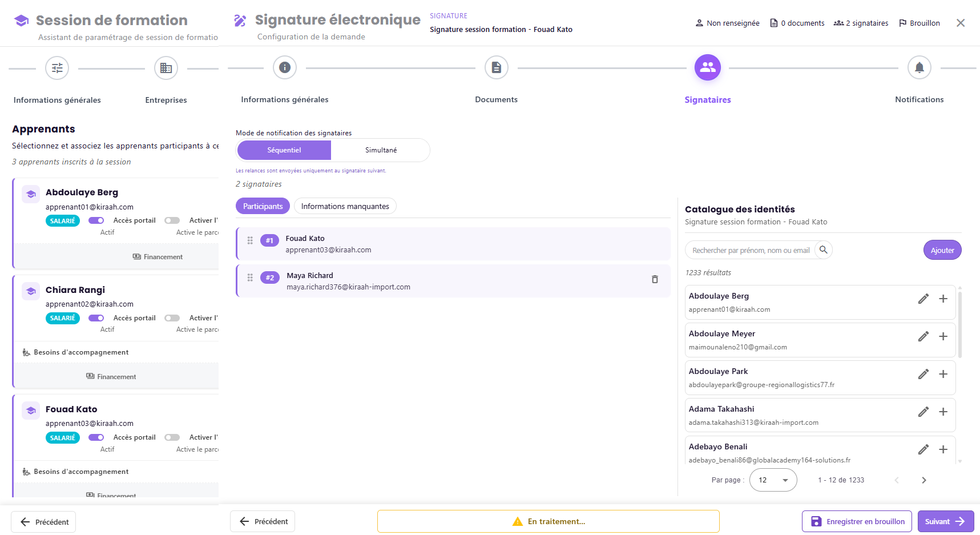Enable the Activer switch for Fouad Kato
The height and width of the screenshot is (535, 980).
click(172, 437)
